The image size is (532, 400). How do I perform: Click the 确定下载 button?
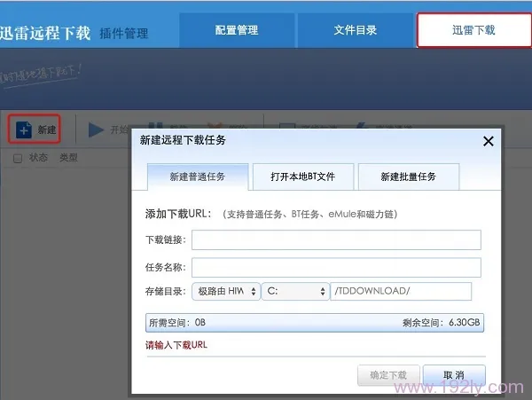[x=387, y=375]
